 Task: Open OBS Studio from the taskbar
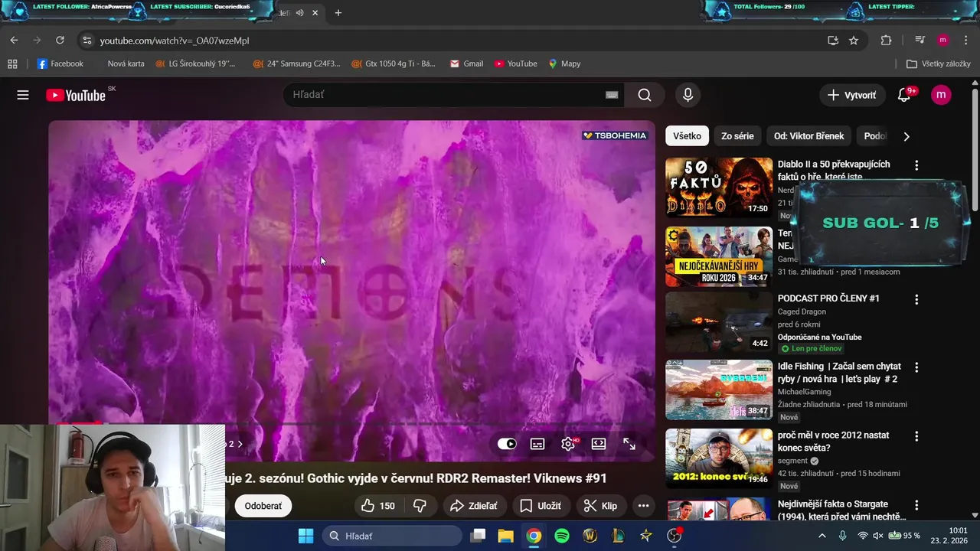(x=674, y=536)
